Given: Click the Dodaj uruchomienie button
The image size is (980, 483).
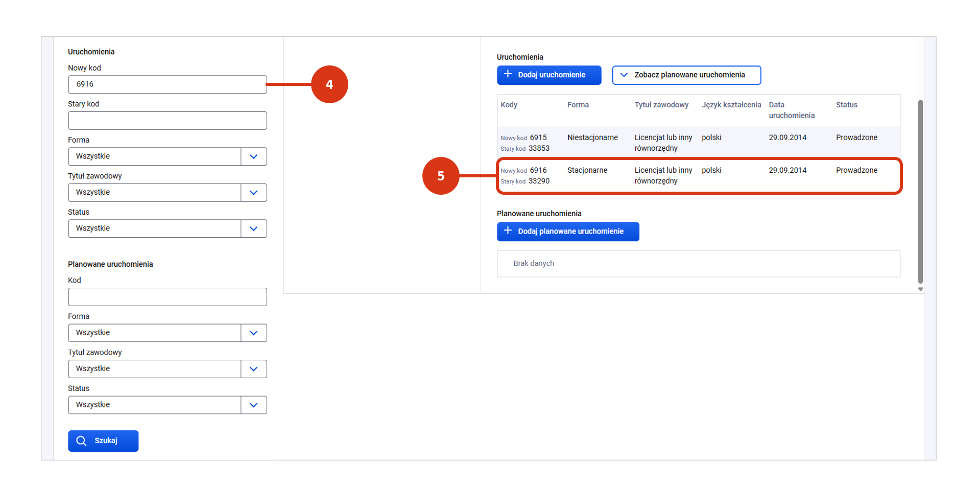Looking at the screenshot, I should [x=549, y=75].
